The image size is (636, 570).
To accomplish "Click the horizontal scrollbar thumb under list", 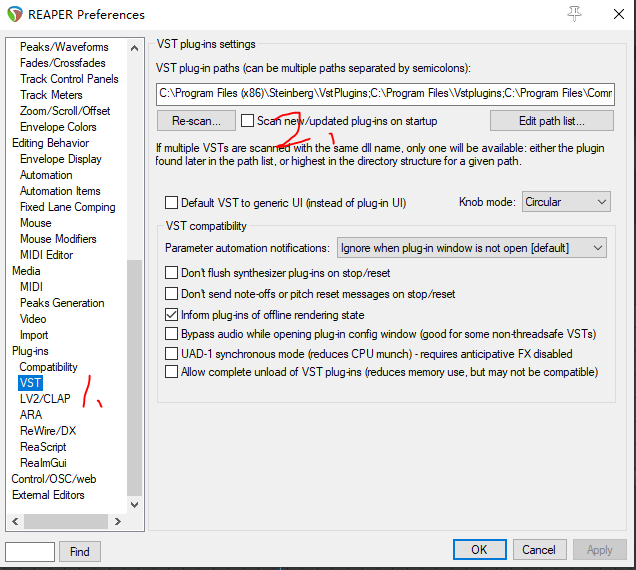I will click(x=66, y=521).
